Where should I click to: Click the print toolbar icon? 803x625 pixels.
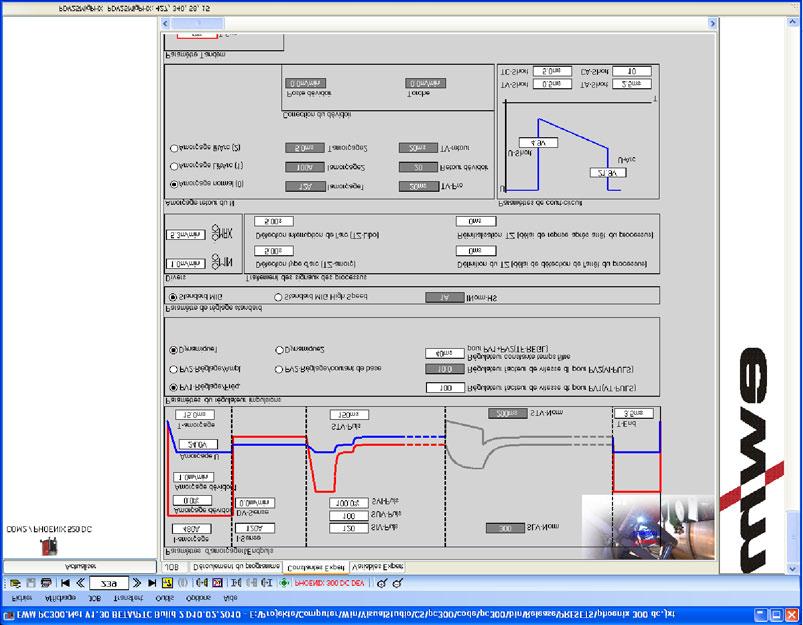coord(46,583)
